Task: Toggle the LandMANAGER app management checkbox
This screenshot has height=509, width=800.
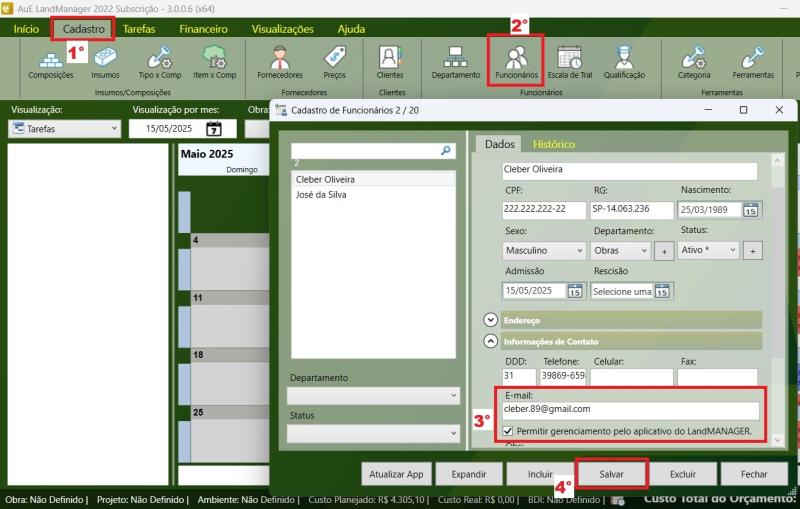Action: click(x=509, y=431)
